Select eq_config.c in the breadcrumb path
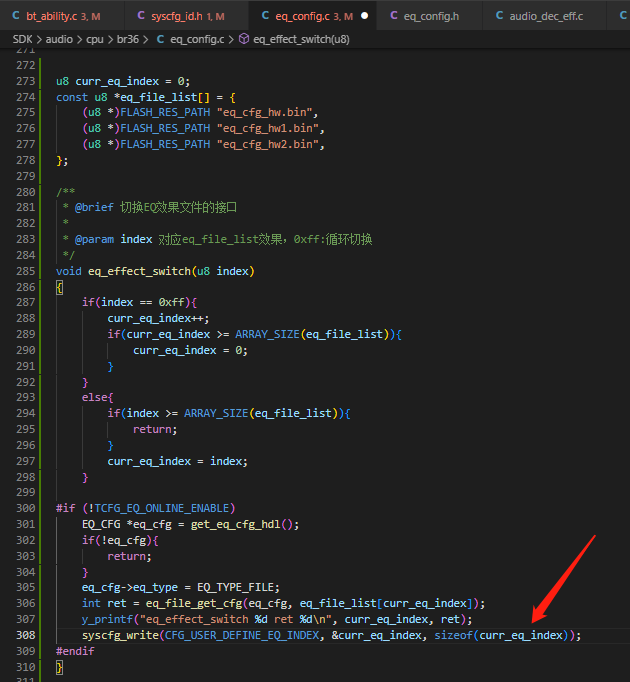This screenshot has width=630, height=682. tap(197, 40)
